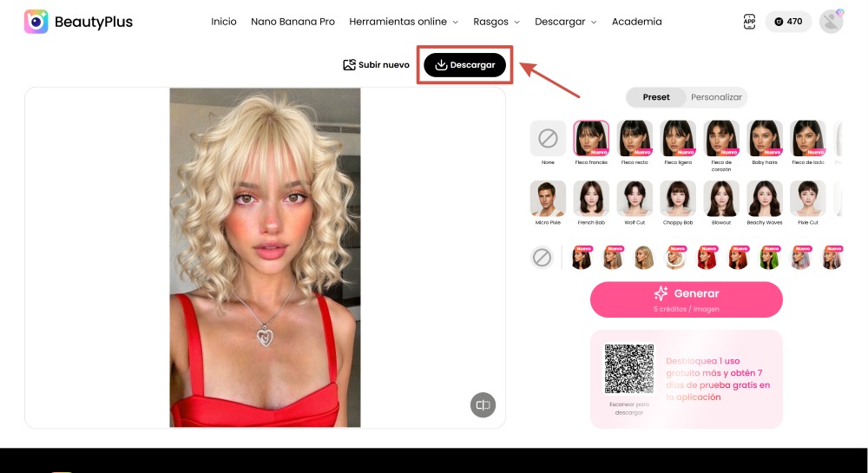Pick the platinum white hair color swatch
This screenshot has height=473, width=868.
675,257
